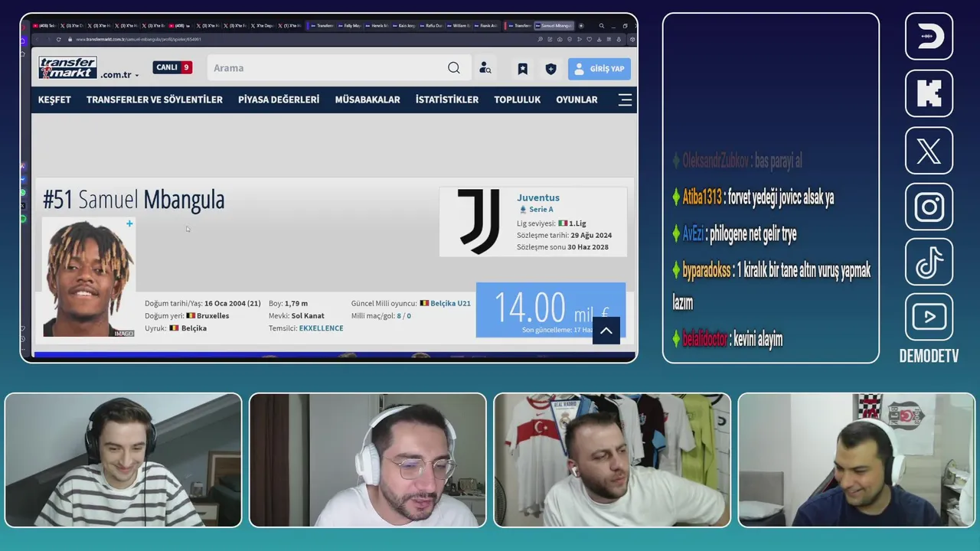Click the webcam with Türkiye jersey behind
This screenshot has height=551, width=980.
(612, 460)
